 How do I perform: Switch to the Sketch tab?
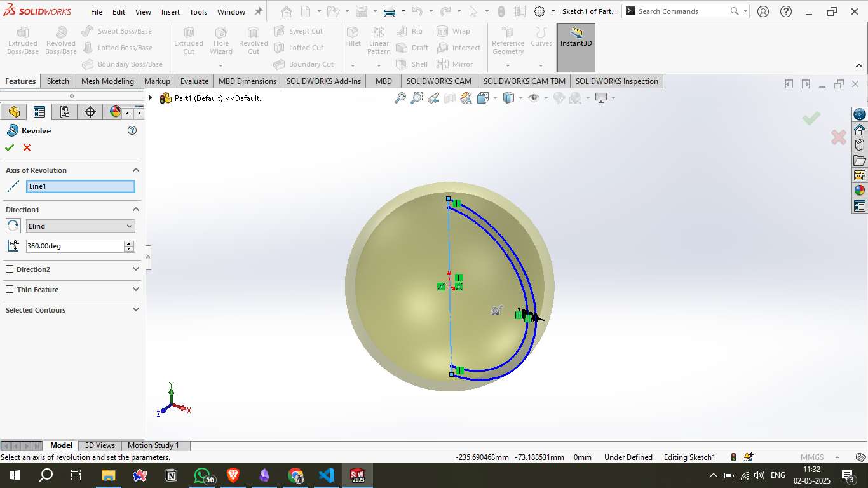58,81
